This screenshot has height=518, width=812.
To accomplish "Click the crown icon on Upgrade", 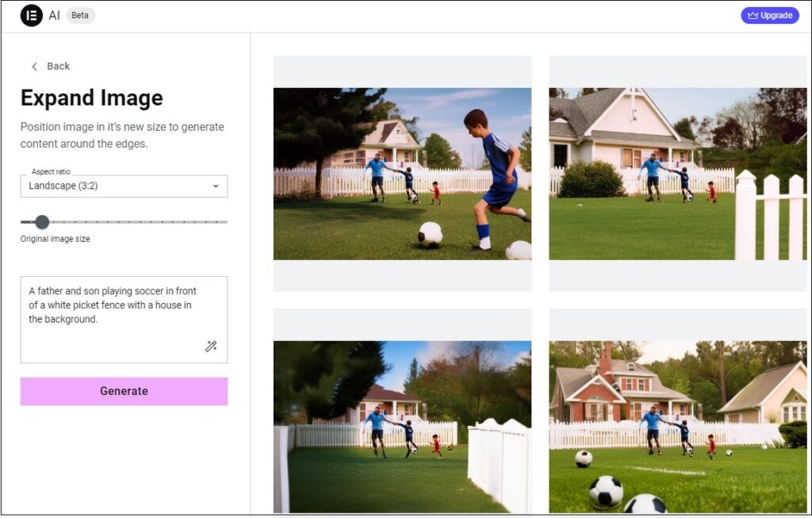I will point(753,16).
